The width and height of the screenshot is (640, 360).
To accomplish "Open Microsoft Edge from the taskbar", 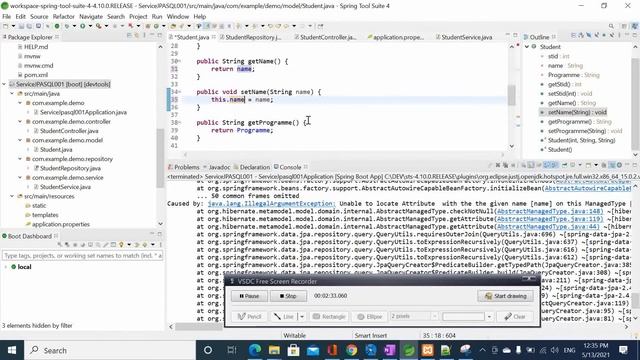I will tap(255, 350).
